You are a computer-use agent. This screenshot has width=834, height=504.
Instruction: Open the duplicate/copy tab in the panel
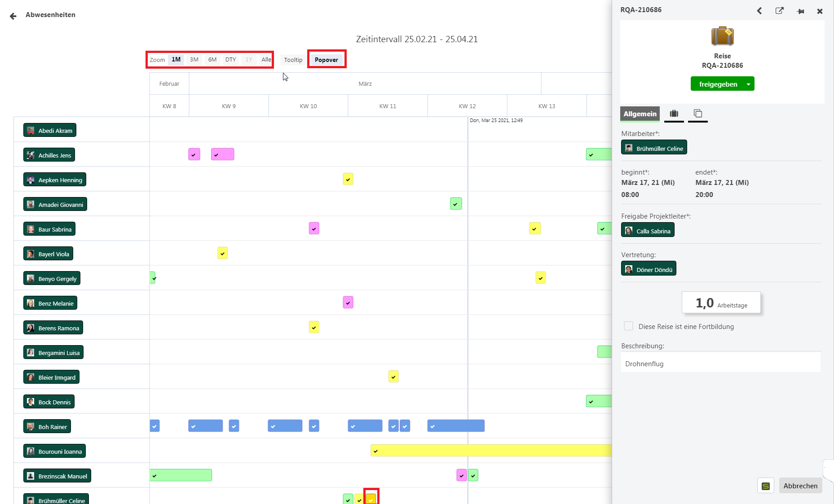click(x=697, y=114)
